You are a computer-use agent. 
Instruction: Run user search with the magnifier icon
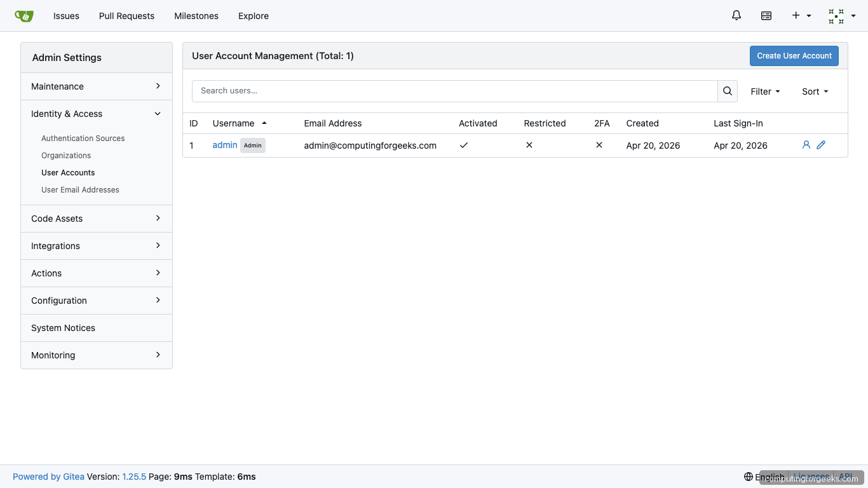coord(727,91)
